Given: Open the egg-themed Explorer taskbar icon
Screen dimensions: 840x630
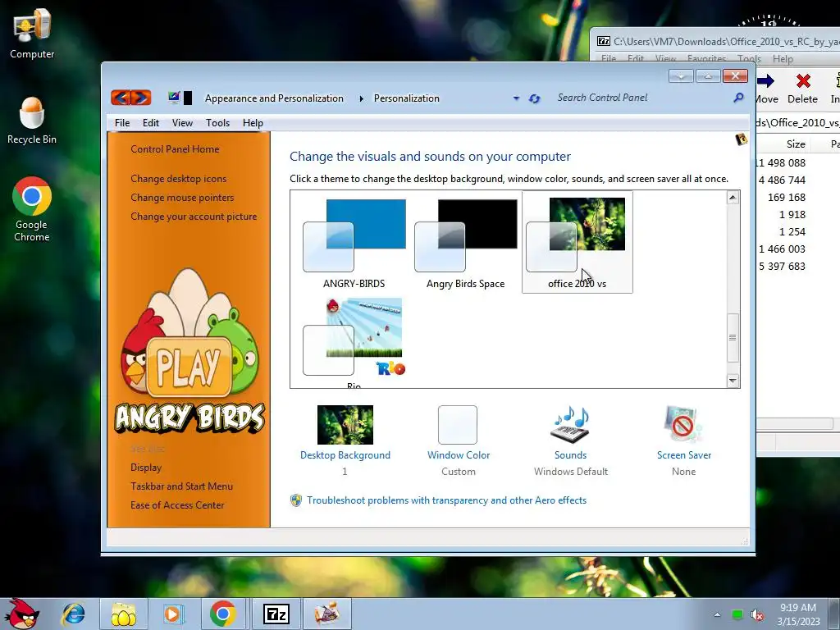Looking at the screenshot, I should (123, 614).
